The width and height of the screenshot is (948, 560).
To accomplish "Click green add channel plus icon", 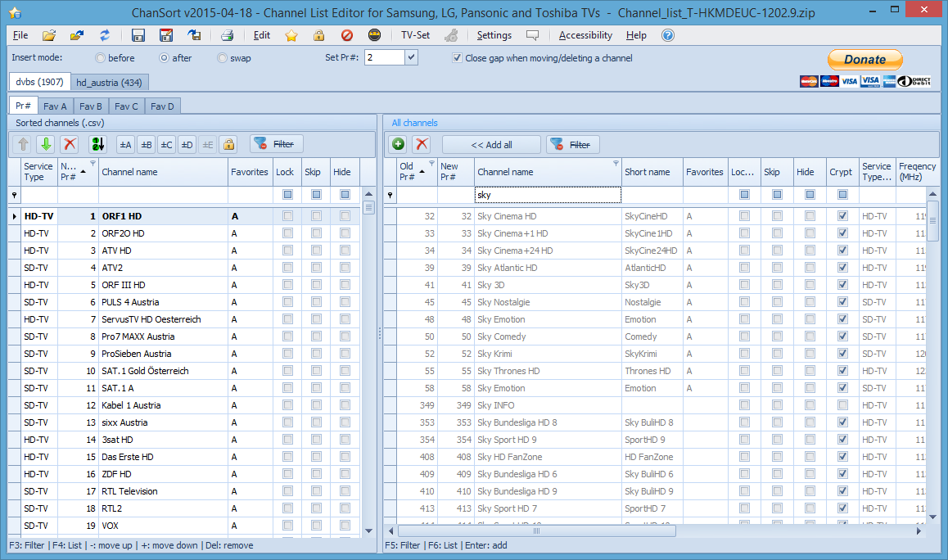I will [x=399, y=144].
